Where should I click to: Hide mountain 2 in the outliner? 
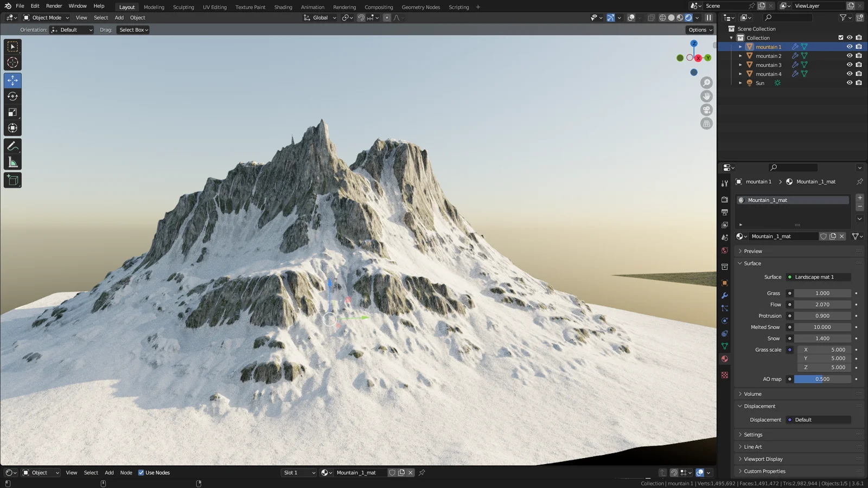850,55
